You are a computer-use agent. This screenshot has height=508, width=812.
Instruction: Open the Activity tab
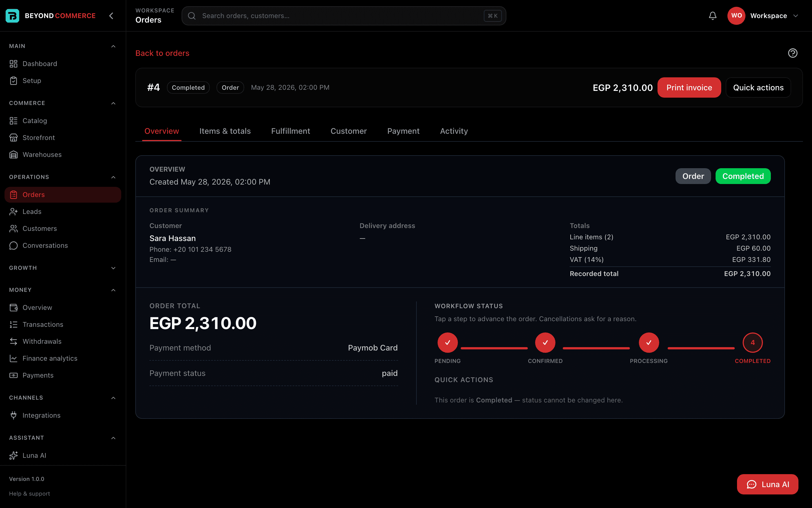point(454,131)
